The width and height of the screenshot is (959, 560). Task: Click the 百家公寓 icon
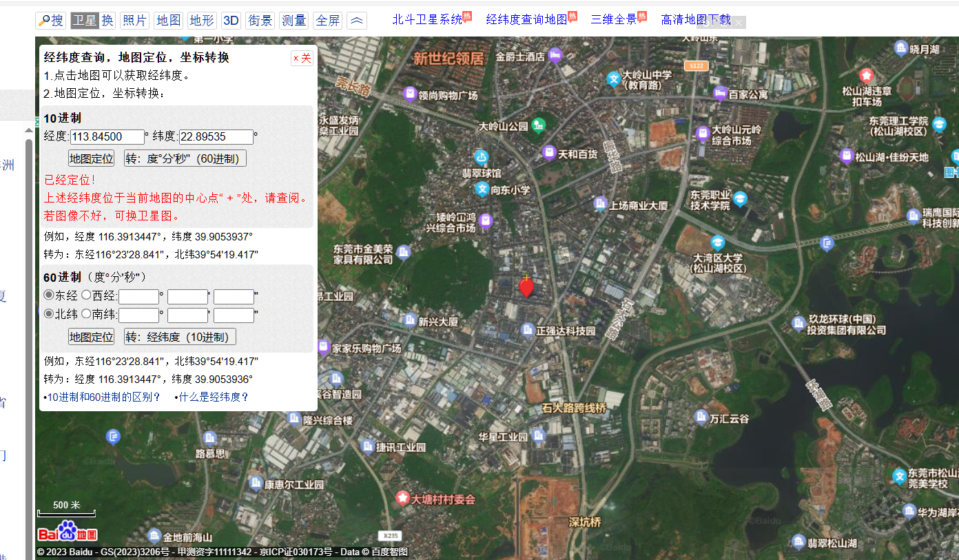pos(720,94)
